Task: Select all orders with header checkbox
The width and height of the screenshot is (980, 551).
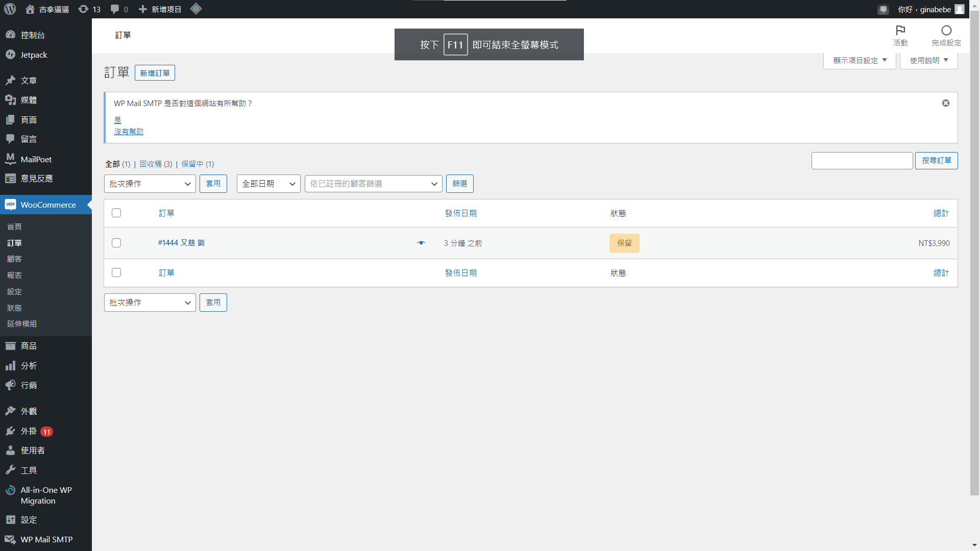Action: (116, 213)
